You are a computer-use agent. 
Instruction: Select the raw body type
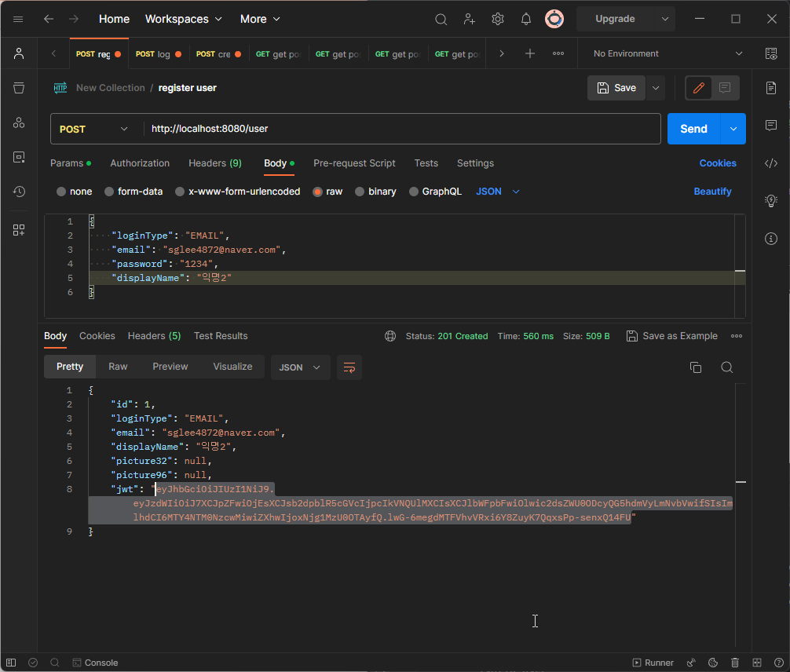[327, 192]
